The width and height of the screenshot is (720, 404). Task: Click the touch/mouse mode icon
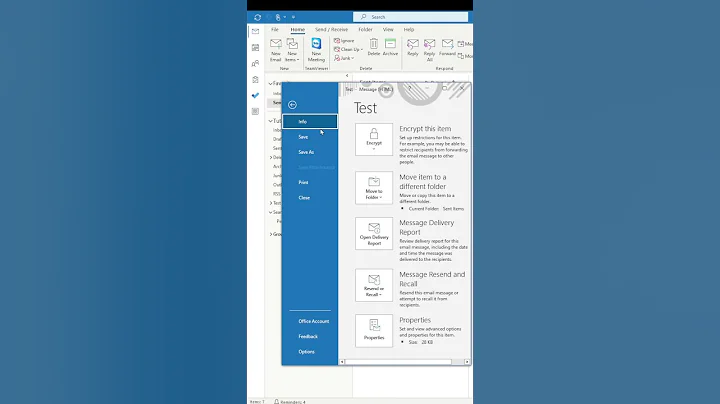pyautogui.click(x=278, y=17)
